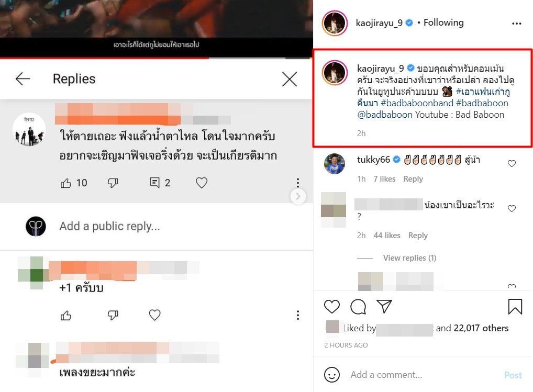
Task: Go back using the Replies arrow
Action: [23, 79]
